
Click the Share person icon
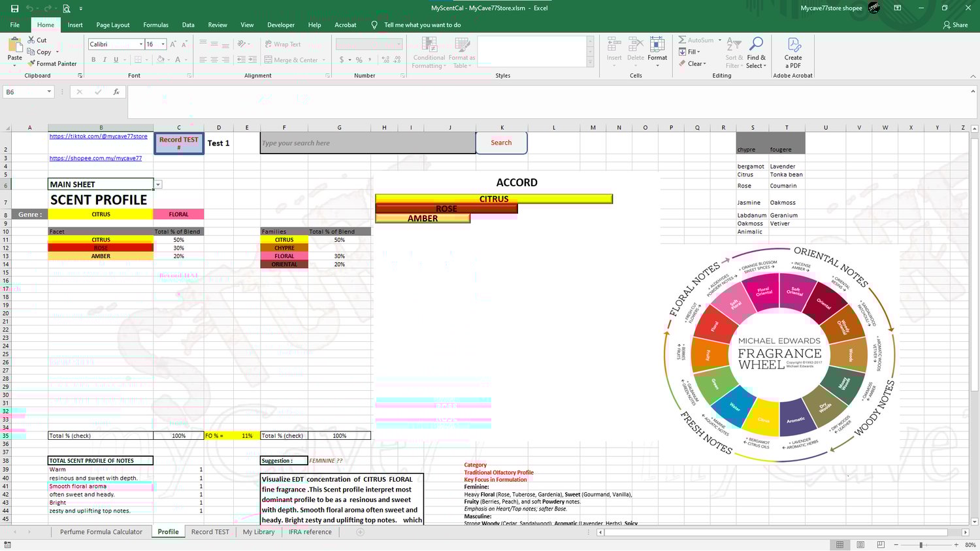[x=947, y=25]
